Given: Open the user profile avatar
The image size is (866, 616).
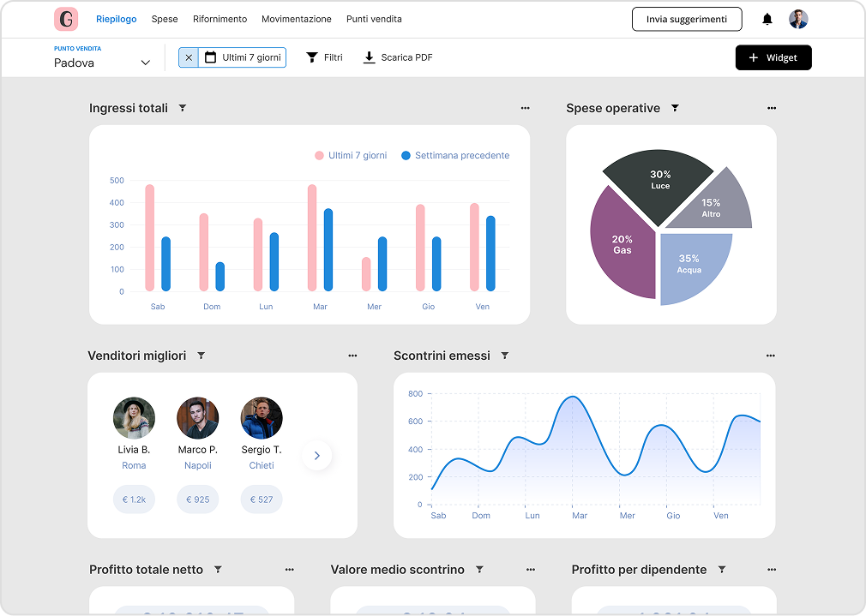Looking at the screenshot, I should pyautogui.click(x=798, y=19).
